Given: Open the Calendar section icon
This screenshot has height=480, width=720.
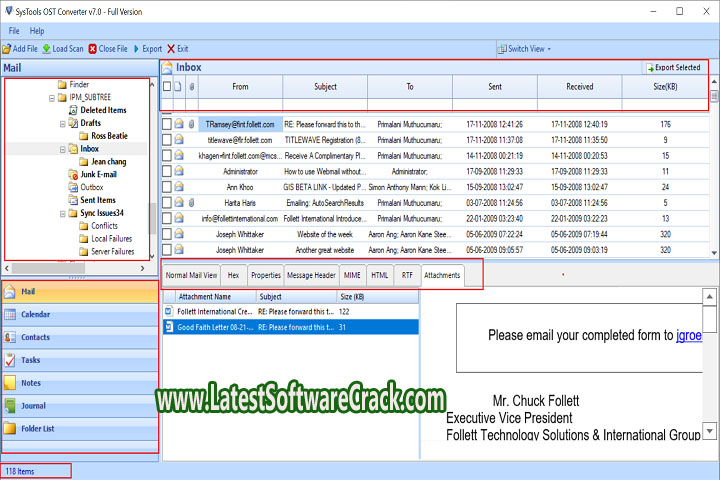Looking at the screenshot, I should [10, 315].
